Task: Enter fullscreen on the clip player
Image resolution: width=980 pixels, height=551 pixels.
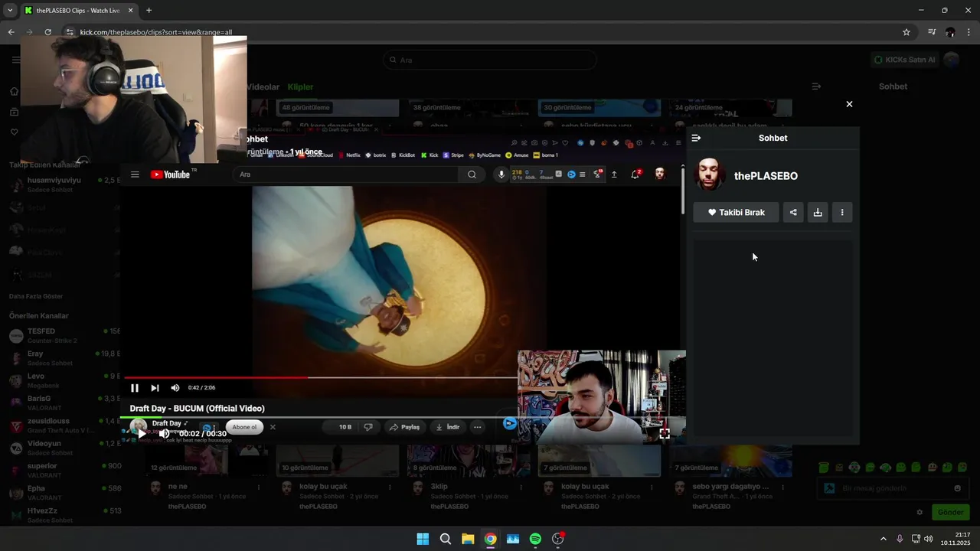Action: pos(665,433)
